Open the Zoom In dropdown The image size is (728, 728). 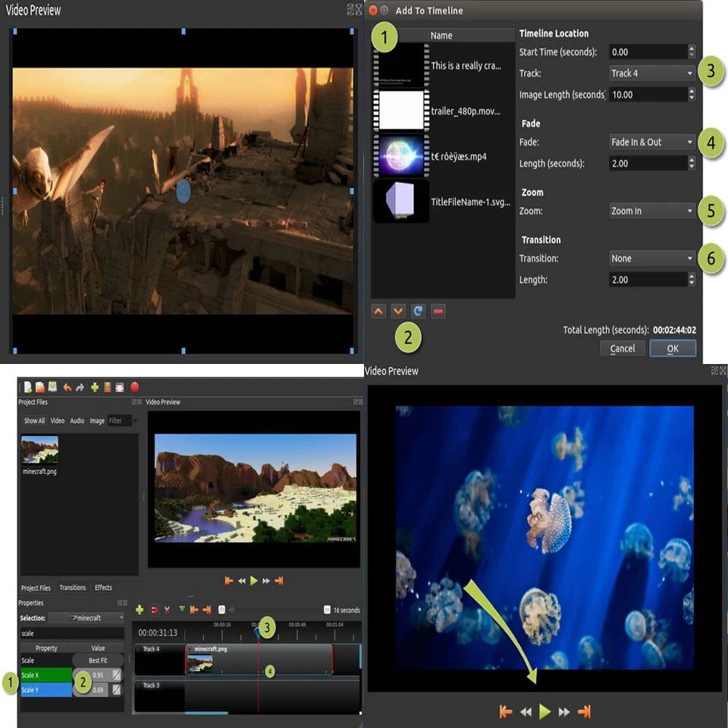point(651,211)
